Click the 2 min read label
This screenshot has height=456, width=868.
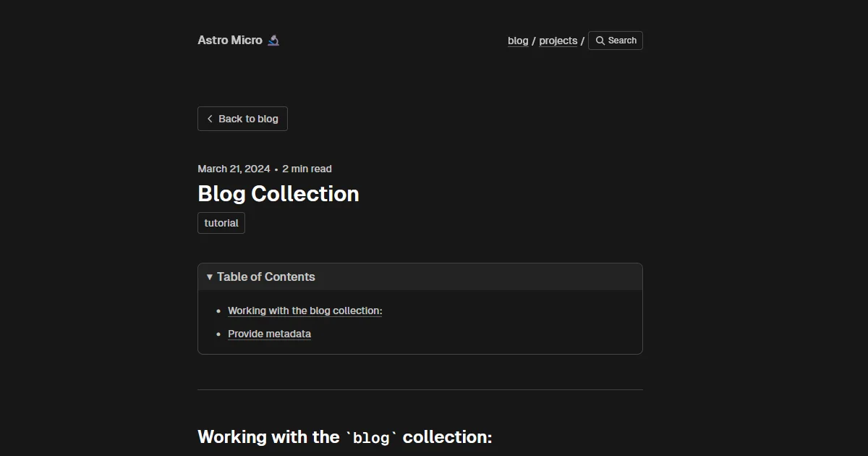[307, 168]
